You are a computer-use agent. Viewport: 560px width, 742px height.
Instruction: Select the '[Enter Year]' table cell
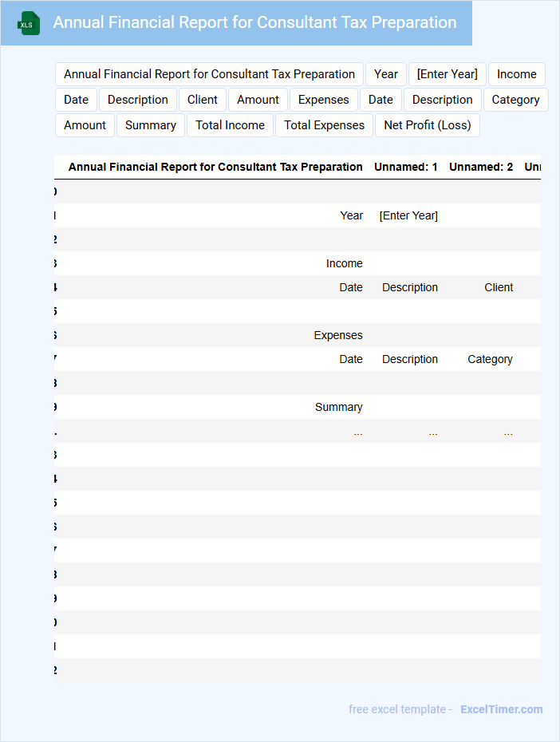[408, 215]
